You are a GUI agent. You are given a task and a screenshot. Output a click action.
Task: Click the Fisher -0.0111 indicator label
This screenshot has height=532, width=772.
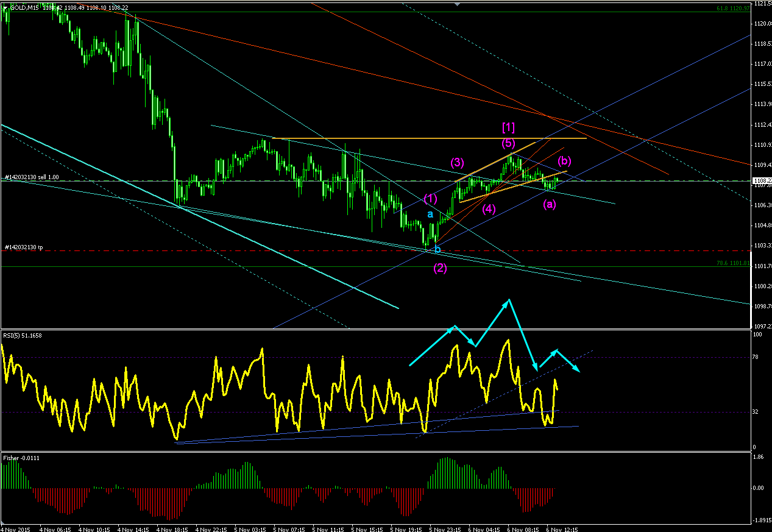pyautogui.click(x=21, y=458)
